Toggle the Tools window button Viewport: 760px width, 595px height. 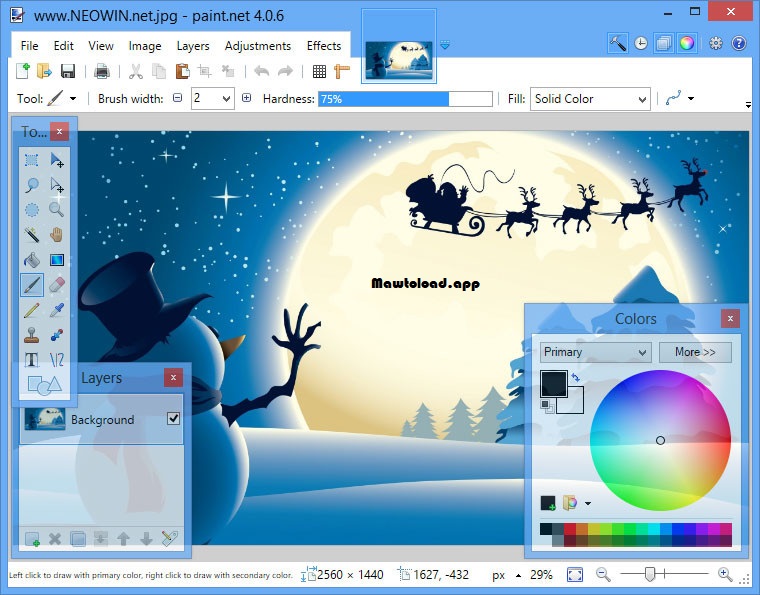[618, 44]
